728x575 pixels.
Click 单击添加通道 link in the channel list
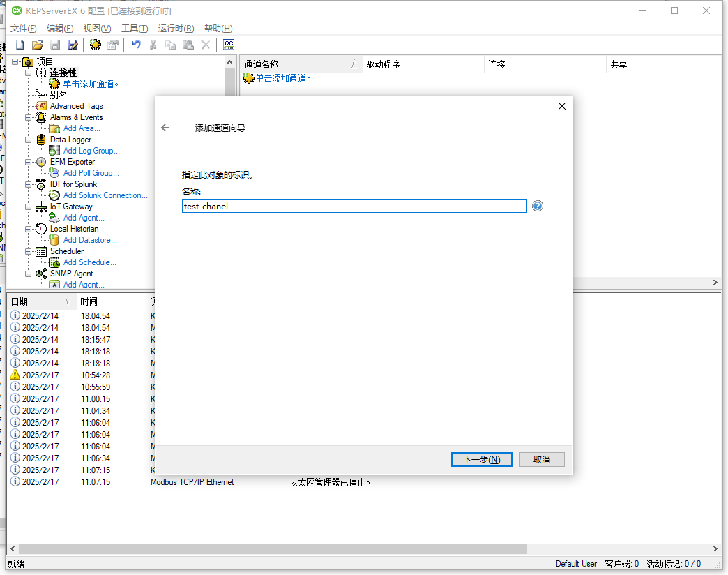tap(282, 78)
